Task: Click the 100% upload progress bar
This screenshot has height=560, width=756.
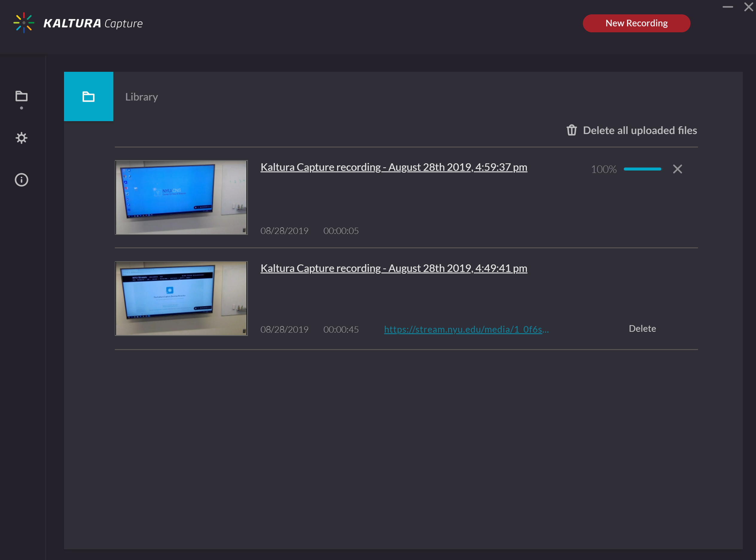Action: (x=642, y=169)
